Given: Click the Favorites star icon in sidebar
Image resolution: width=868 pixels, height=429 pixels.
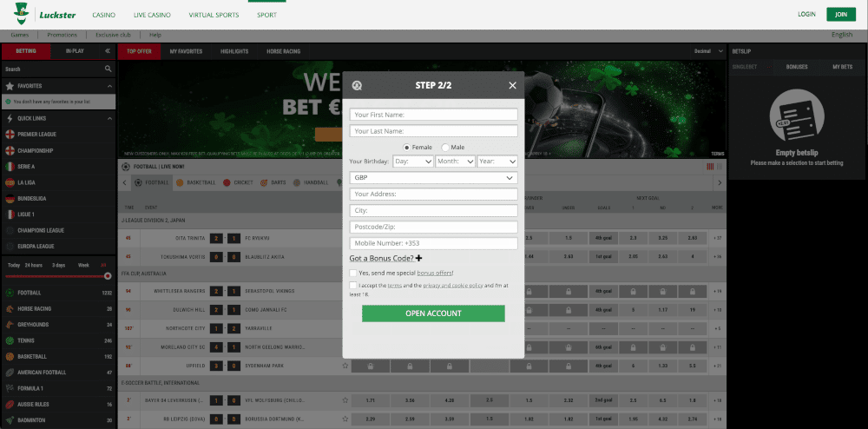Looking at the screenshot, I should click(x=10, y=86).
